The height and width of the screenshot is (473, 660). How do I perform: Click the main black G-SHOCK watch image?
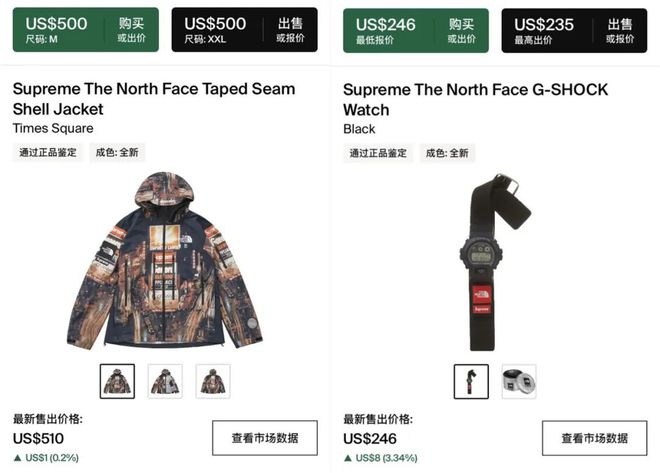[494, 262]
